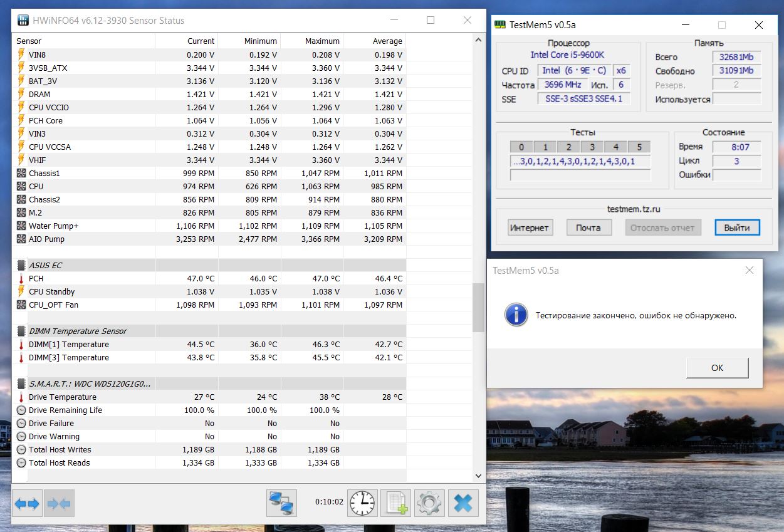
Task: Click the Цикл value field
Action: point(737,160)
